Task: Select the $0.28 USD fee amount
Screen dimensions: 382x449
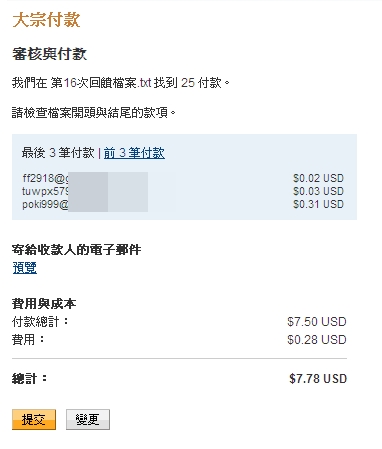Action: point(317,340)
